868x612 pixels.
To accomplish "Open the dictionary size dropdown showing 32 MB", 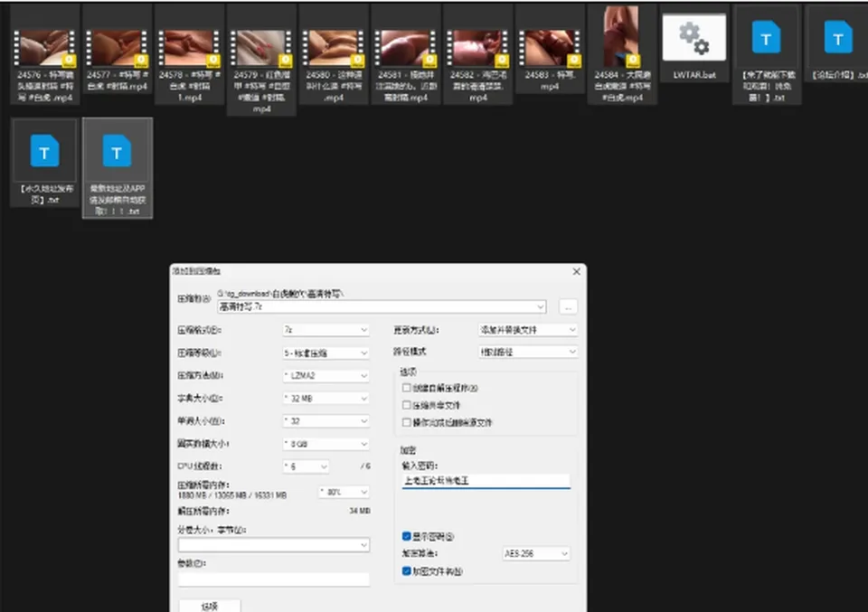I will tap(325, 399).
